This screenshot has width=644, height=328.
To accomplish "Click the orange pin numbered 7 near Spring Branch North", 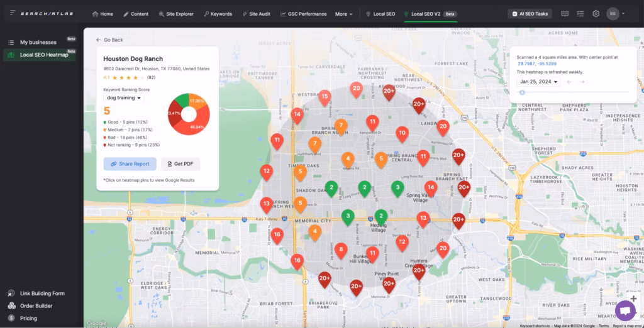I will click(340, 126).
